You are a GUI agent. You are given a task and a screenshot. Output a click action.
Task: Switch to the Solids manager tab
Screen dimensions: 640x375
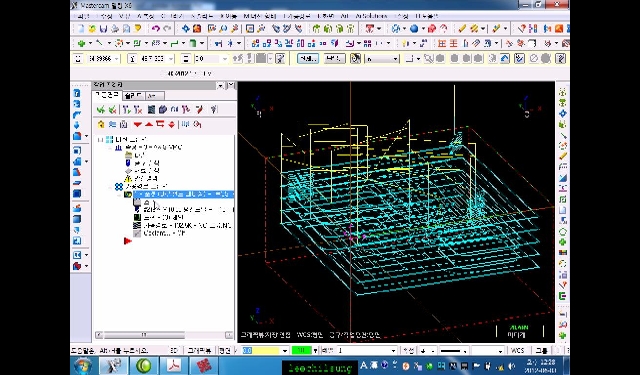133,96
